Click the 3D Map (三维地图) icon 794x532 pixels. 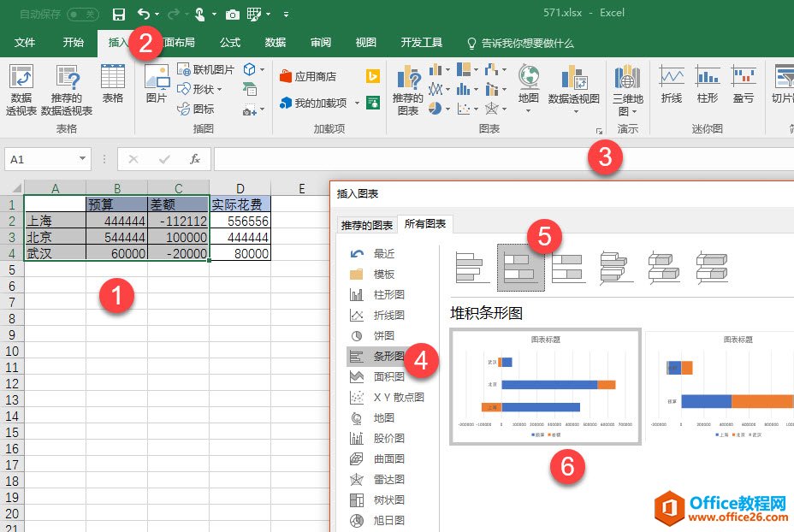click(x=628, y=90)
